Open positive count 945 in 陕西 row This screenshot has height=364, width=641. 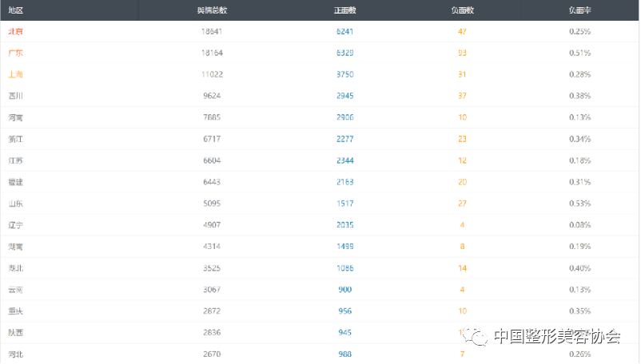(344, 333)
